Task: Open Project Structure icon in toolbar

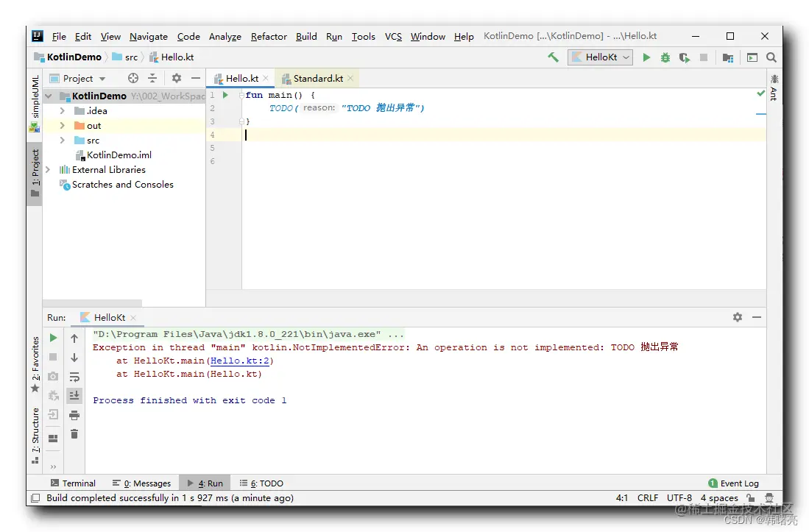Action: (x=728, y=57)
